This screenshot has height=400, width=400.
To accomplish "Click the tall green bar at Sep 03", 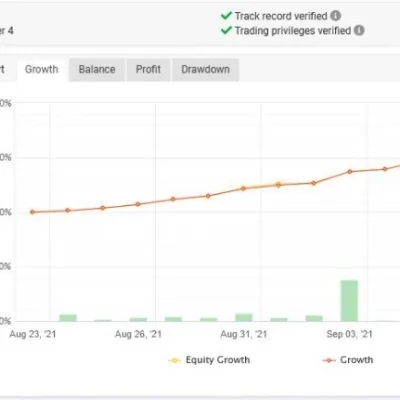I will pyautogui.click(x=349, y=301).
